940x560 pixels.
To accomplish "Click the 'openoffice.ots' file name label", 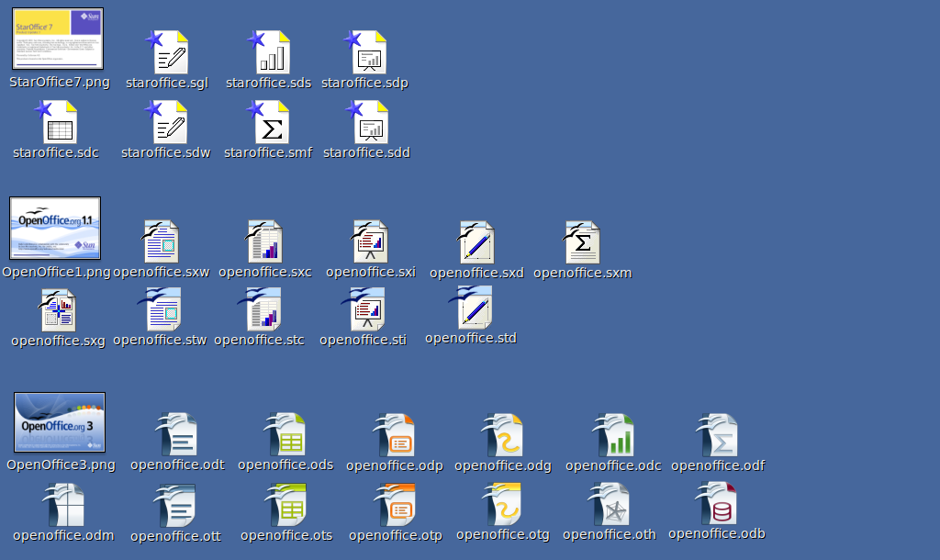I will [286, 535].
